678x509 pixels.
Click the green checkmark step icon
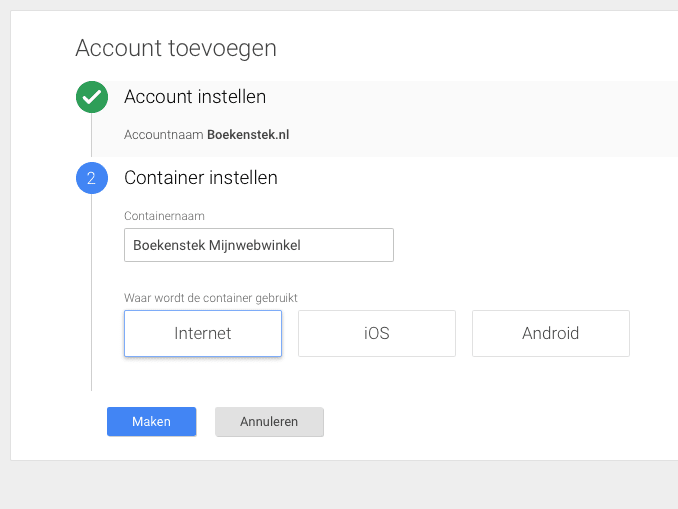click(92, 98)
